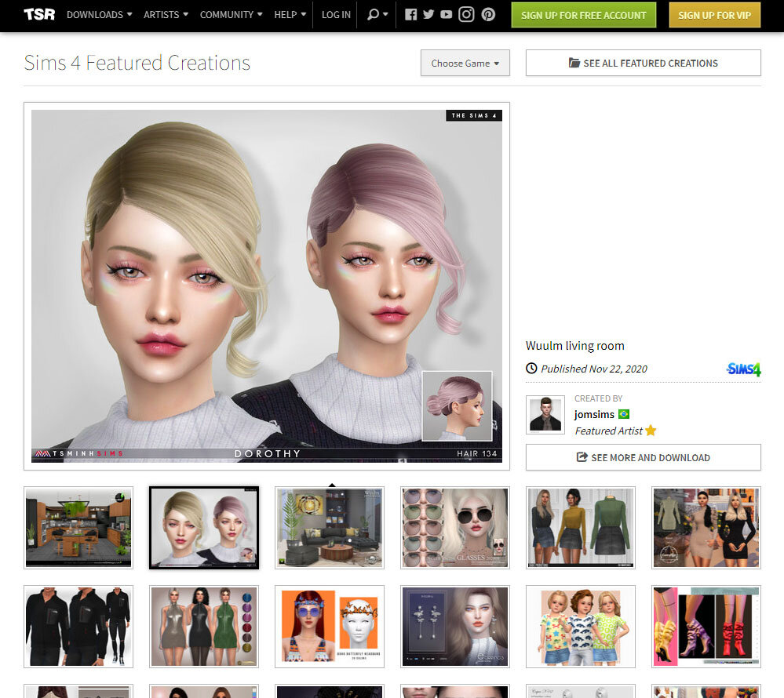This screenshot has height=698, width=784.
Task: Open the Twitter social icon
Action: pyautogui.click(x=428, y=14)
